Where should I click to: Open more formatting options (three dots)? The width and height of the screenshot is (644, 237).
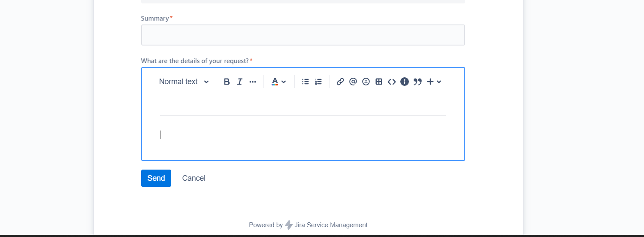(x=253, y=82)
